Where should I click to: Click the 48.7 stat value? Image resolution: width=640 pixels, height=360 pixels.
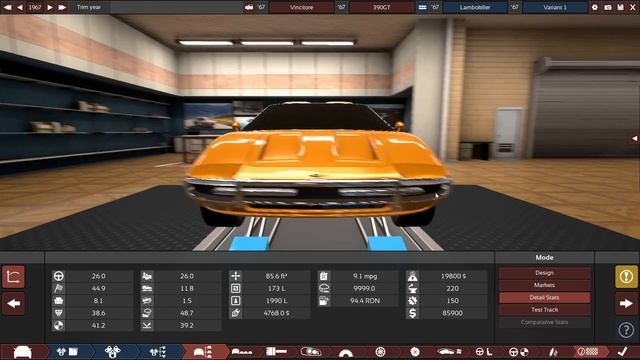[187, 313]
